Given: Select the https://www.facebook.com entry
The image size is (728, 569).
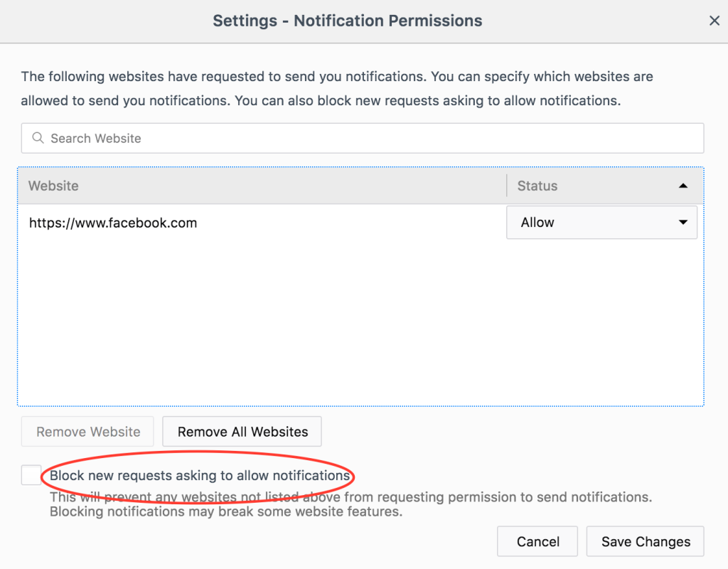Looking at the screenshot, I should point(113,222).
